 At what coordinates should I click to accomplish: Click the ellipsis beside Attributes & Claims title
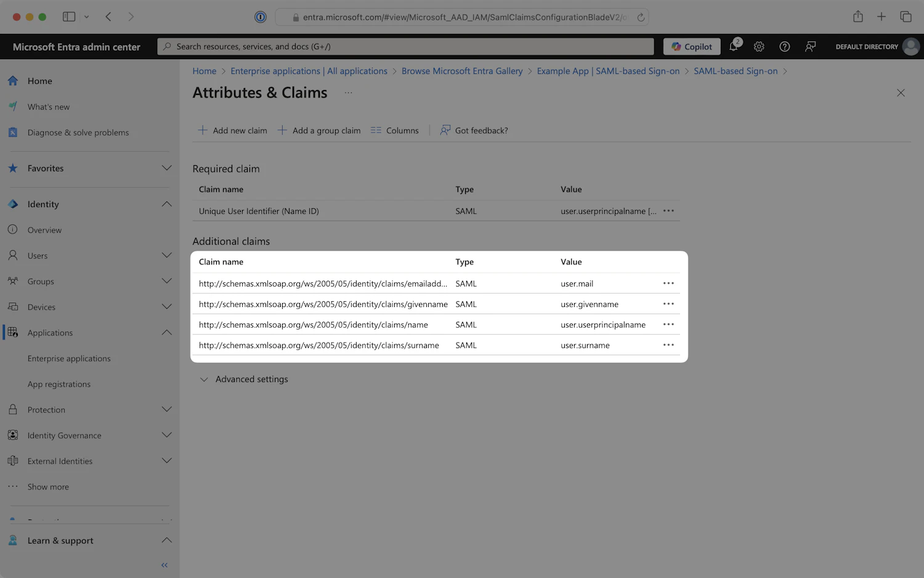click(349, 93)
